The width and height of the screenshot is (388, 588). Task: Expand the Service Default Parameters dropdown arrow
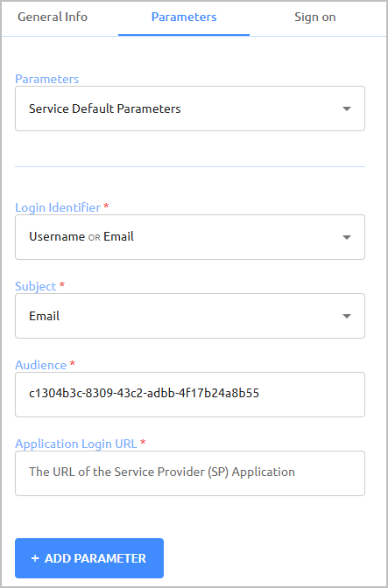347,108
